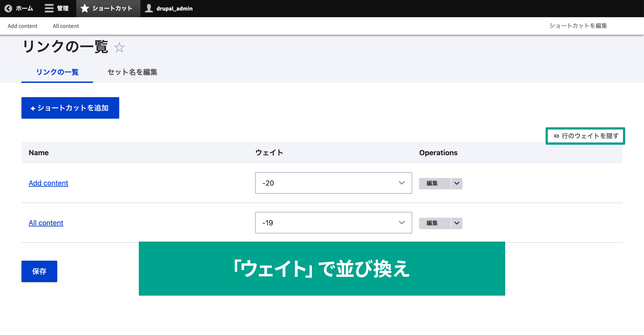Click 編集 button for All content row

[435, 223]
